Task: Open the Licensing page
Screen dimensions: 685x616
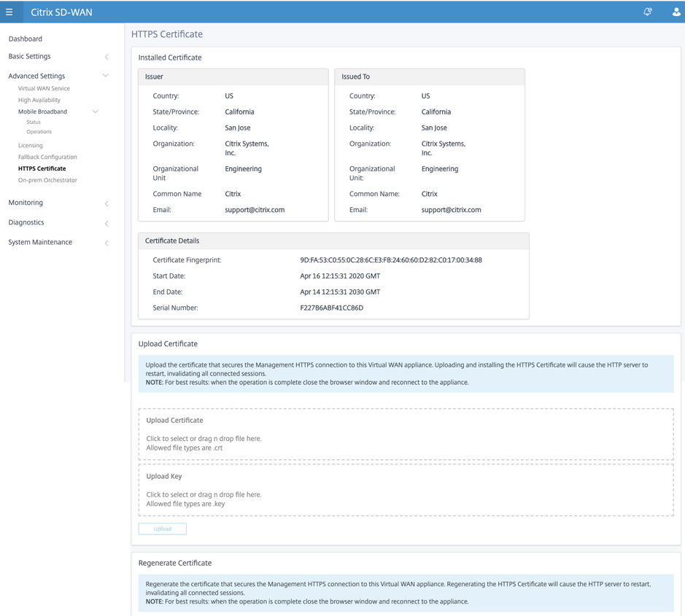Action: point(30,145)
